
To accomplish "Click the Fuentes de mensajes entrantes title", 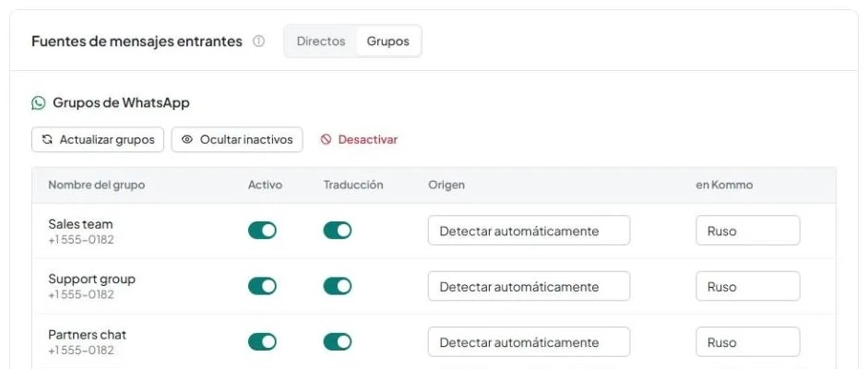I will tap(137, 42).
